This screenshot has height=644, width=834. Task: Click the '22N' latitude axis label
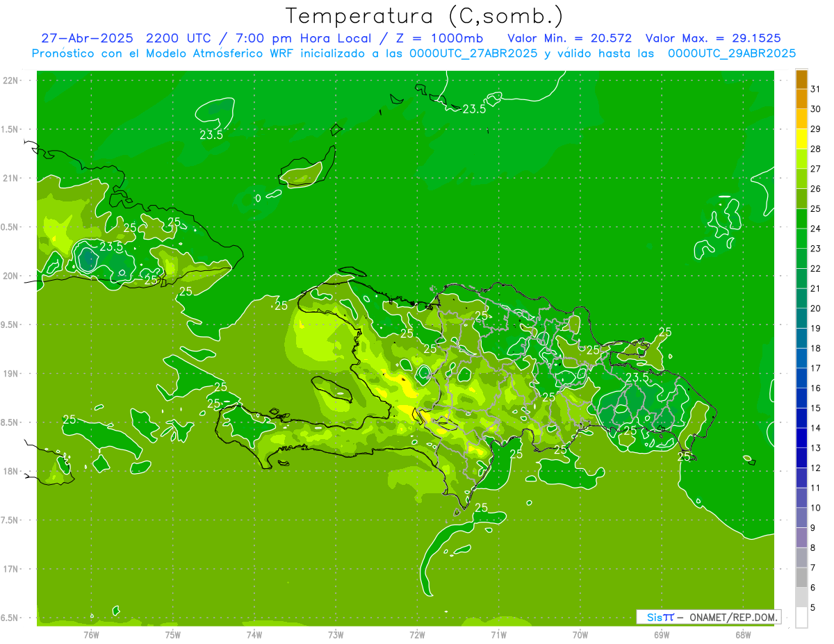pyautogui.click(x=10, y=81)
